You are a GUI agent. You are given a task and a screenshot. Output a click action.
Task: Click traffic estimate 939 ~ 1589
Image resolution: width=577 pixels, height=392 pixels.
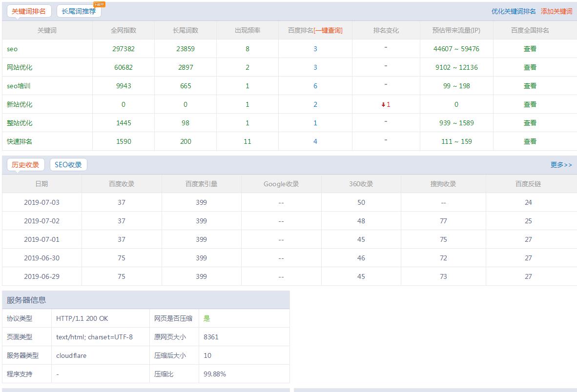click(456, 123)
